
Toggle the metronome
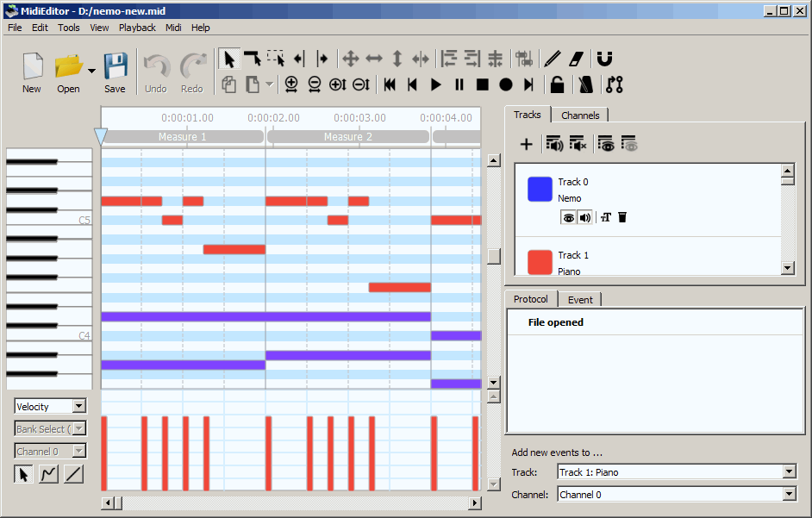pos(585,84)
